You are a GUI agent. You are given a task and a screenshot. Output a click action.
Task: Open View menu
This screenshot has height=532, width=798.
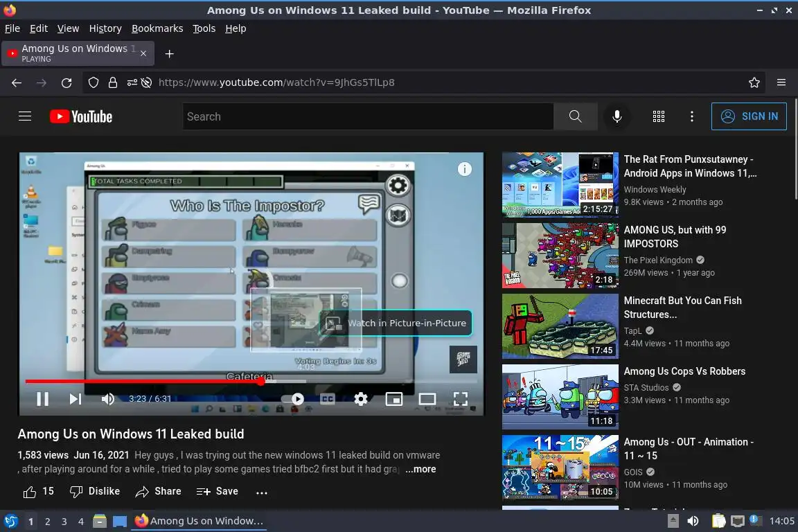68,28
